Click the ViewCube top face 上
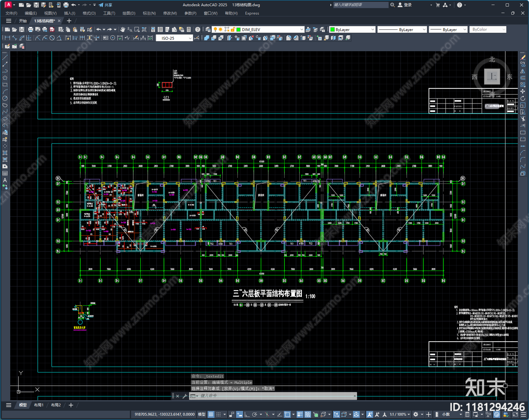The image size is (529, 420). pos(492,77)
